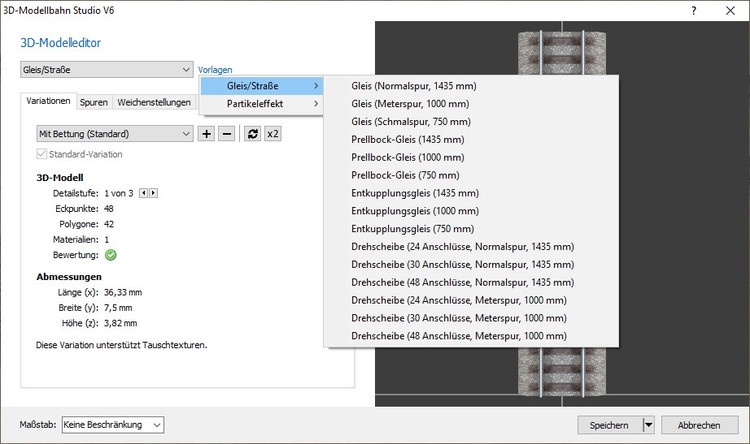Click the Abbrechen button
The width and height of the screenshot is (750, 444).
[699, 425]
